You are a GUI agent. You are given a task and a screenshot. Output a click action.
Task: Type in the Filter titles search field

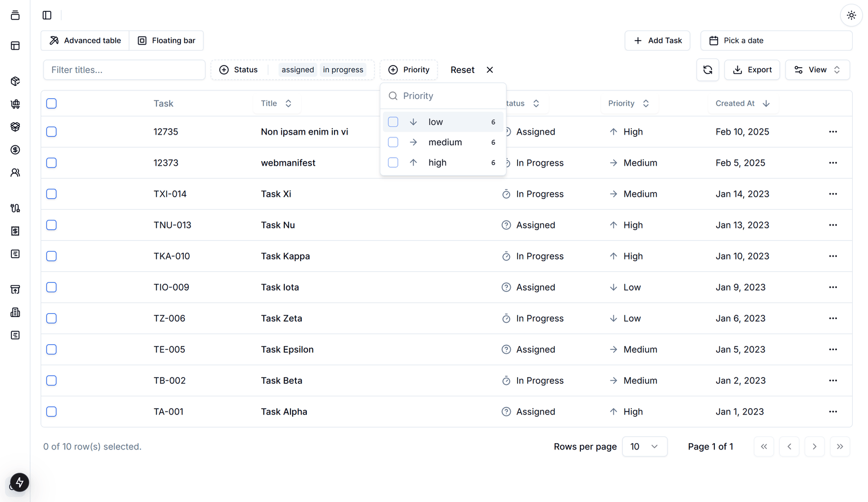coord(124,70)
